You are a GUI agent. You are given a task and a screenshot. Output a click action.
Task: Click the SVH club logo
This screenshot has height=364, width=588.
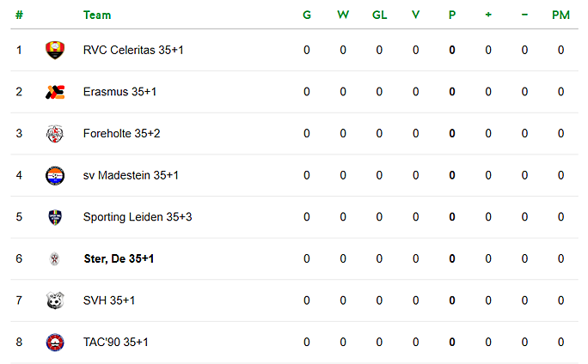(55, 300)
